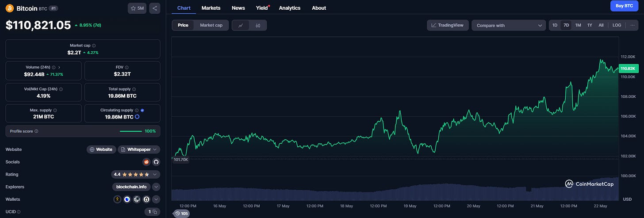Screen dimensions: 644x218
Task: Switch chart to line view icon
Action: tap(241, 25)
